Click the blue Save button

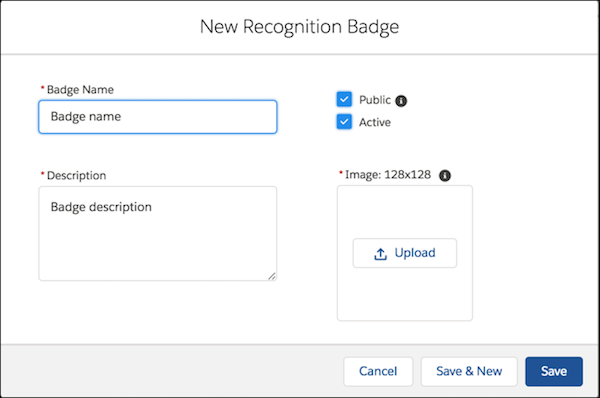pos(554,371)
